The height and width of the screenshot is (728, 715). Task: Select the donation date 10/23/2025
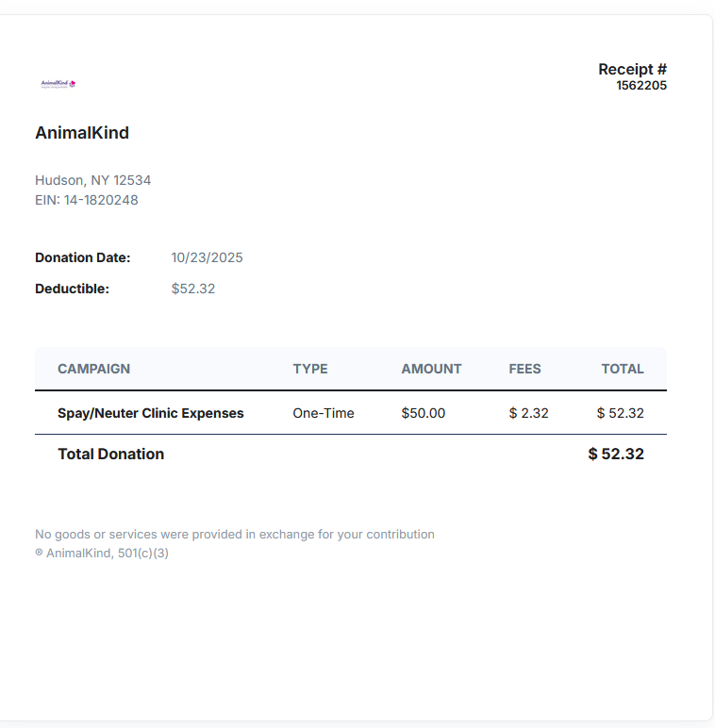(x=207, y=257)
